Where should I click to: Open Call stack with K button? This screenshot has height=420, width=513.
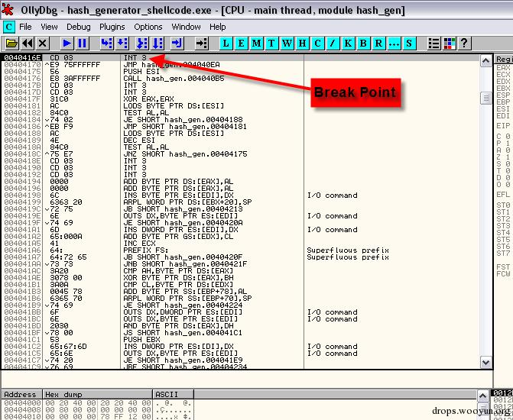[x=348, y=43]
